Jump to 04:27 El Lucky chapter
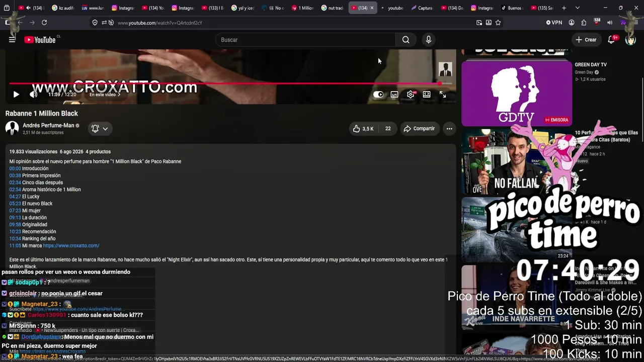Screen dimensions: 644x362 click(15, 197)
